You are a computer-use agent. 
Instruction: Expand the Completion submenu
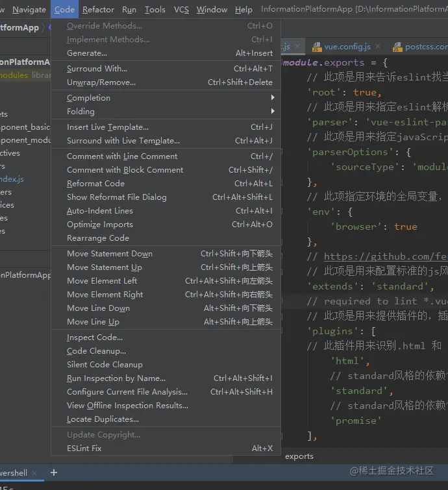(166, 98)
